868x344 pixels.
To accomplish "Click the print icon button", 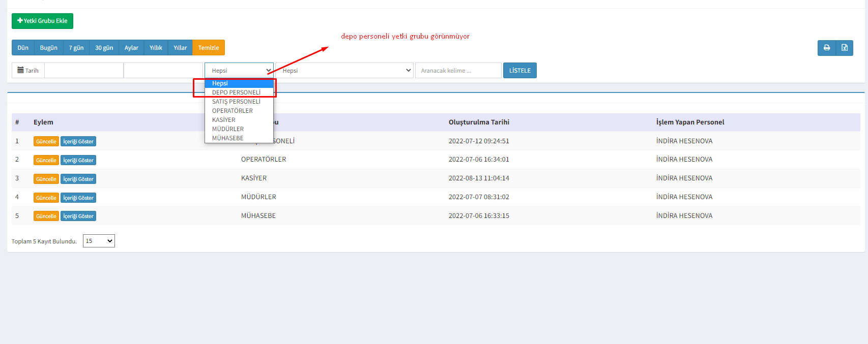I will click(826, 48).
